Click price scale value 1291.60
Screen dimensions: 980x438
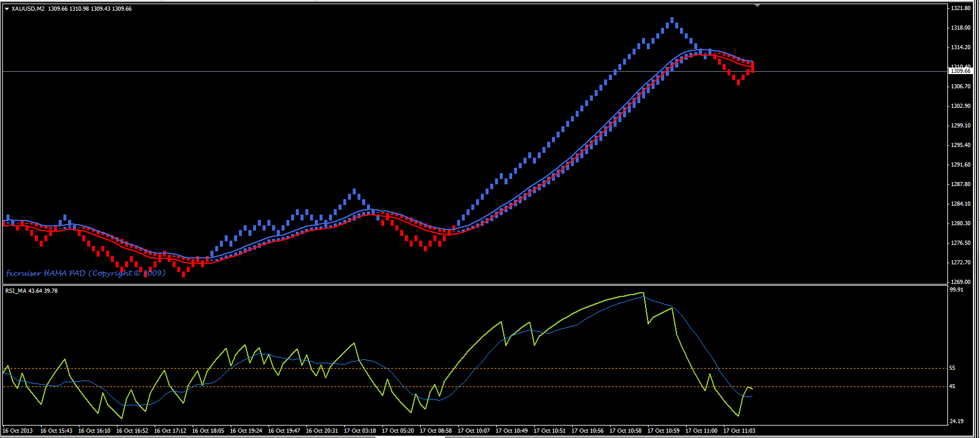click(x=960, y=165)
